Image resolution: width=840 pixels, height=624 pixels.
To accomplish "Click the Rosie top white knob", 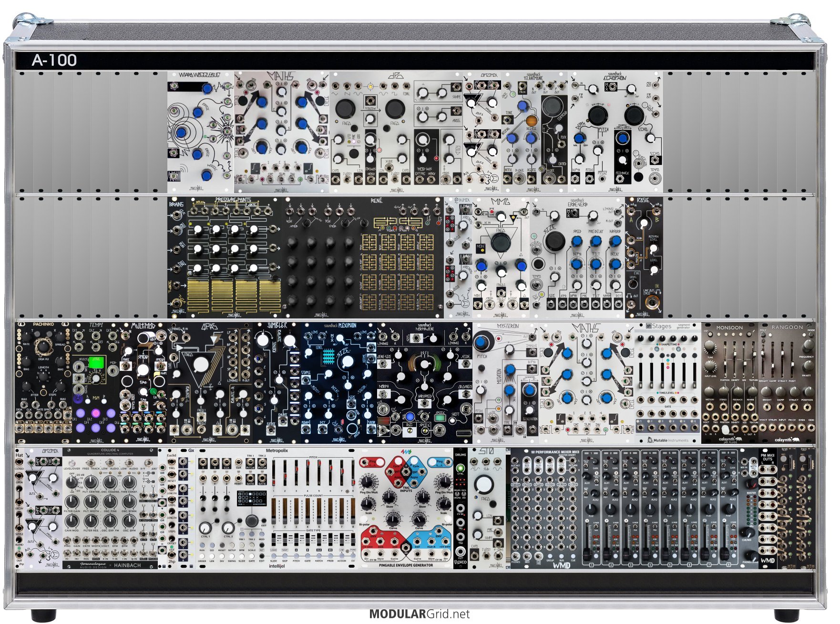I will (x=644, y=224).
